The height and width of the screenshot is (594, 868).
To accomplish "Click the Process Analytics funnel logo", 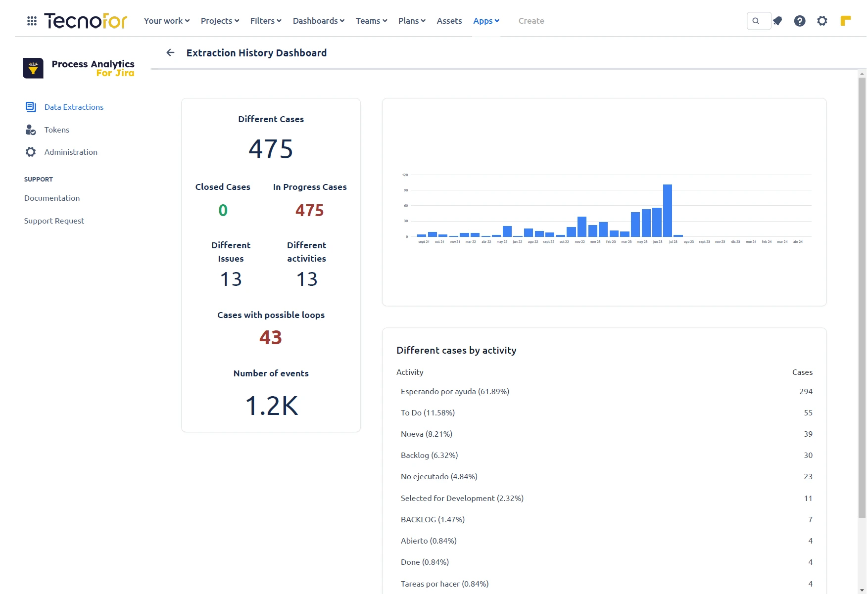I will point(33,68).
